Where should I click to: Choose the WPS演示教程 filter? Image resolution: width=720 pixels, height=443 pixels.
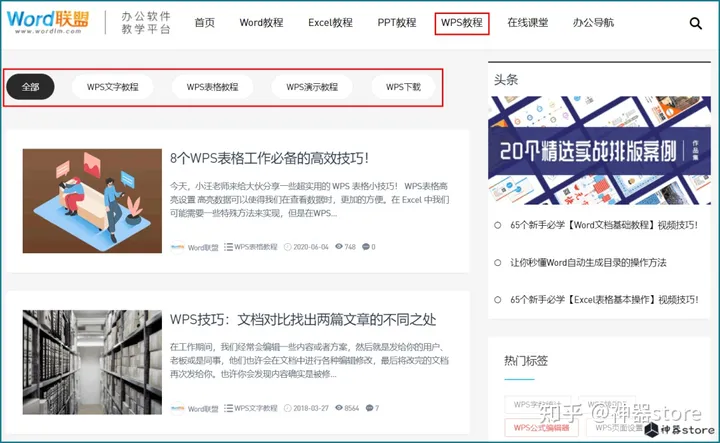(312, 87)
